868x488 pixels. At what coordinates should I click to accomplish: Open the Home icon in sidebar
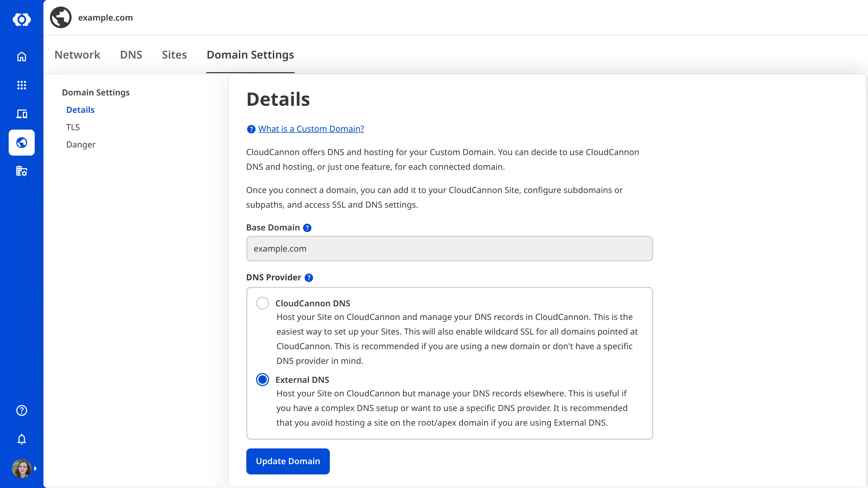click(x=22, y=56)
